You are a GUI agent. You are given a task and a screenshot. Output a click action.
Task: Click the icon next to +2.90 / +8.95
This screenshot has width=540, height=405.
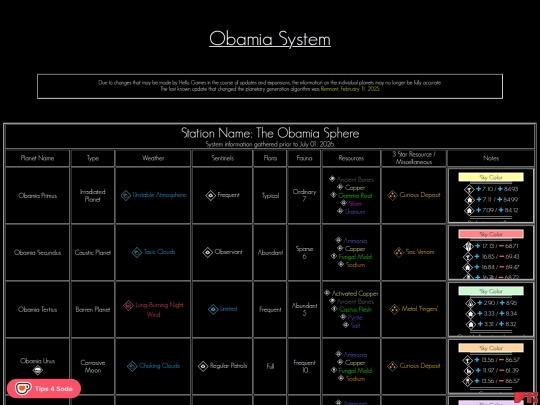(x=470, y=303)
